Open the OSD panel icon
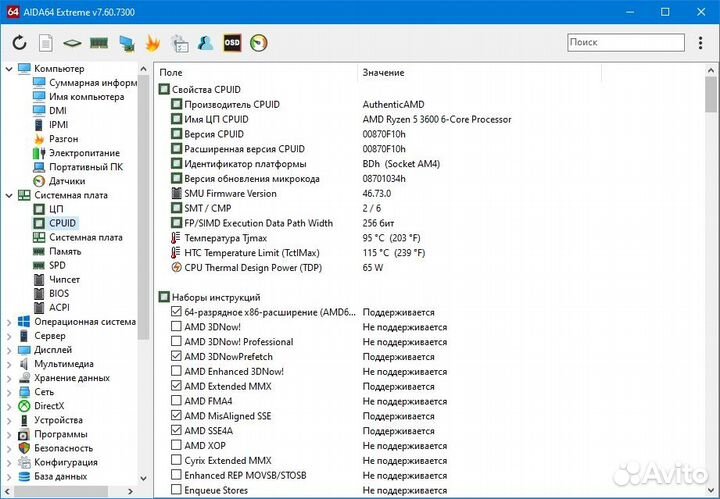Image resolution: width=720 pixels, height=499 pixels. 232,43
